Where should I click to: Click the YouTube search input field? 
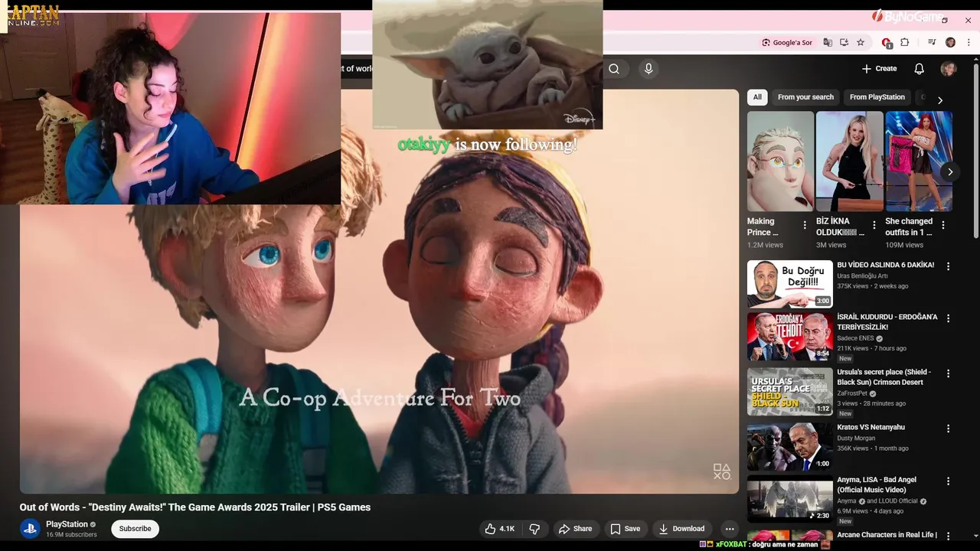[355, 69]
